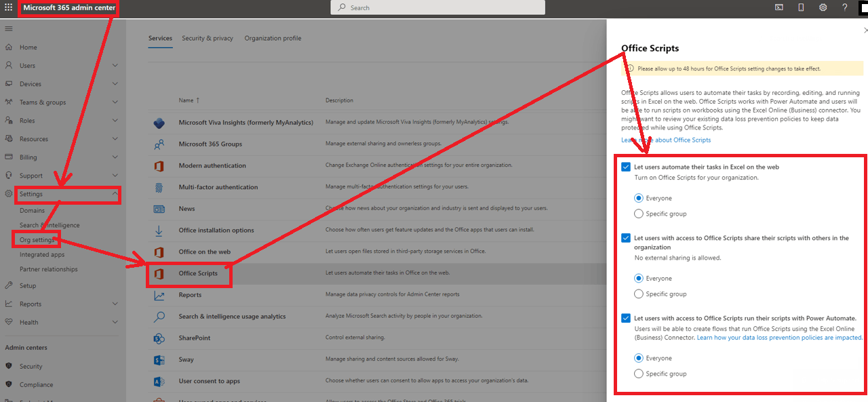The width and height of the screenshot is (868, 402).
Task: Click the Compliance shield icon
Action: click(9, 384)
